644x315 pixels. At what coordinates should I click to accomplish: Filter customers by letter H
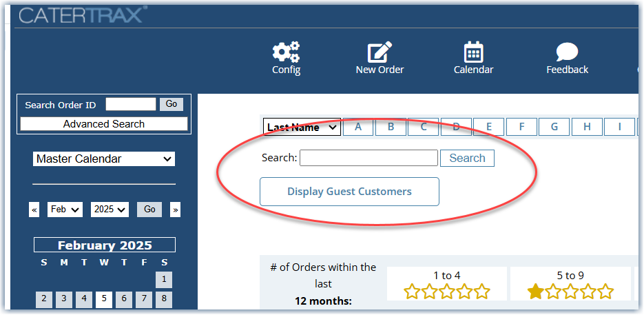pyautogui.click(x=587, y=127)
